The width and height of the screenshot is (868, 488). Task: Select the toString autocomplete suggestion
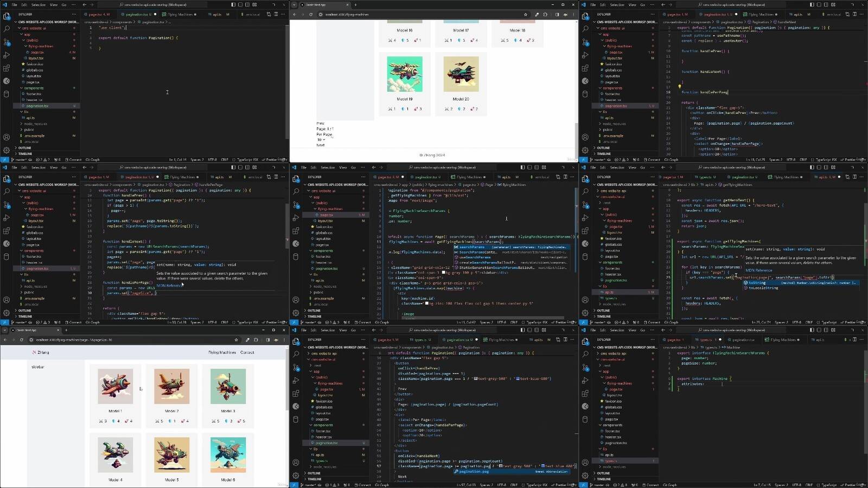tap(757, 283)
